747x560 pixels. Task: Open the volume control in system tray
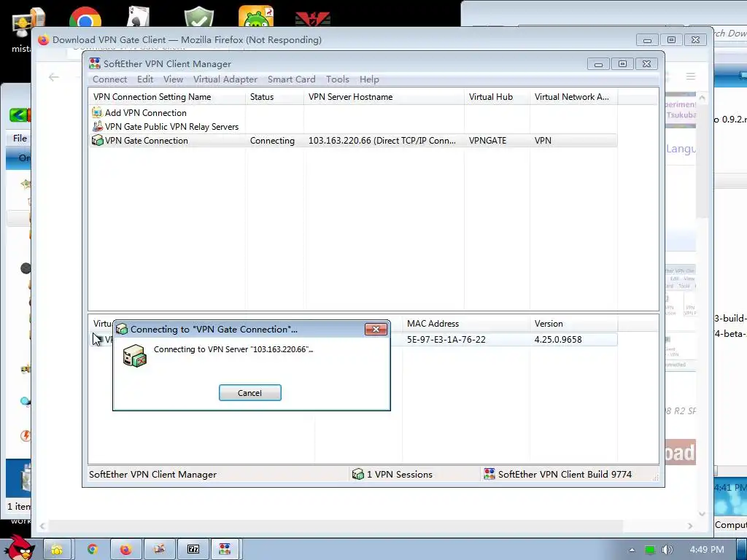(667, 550)
